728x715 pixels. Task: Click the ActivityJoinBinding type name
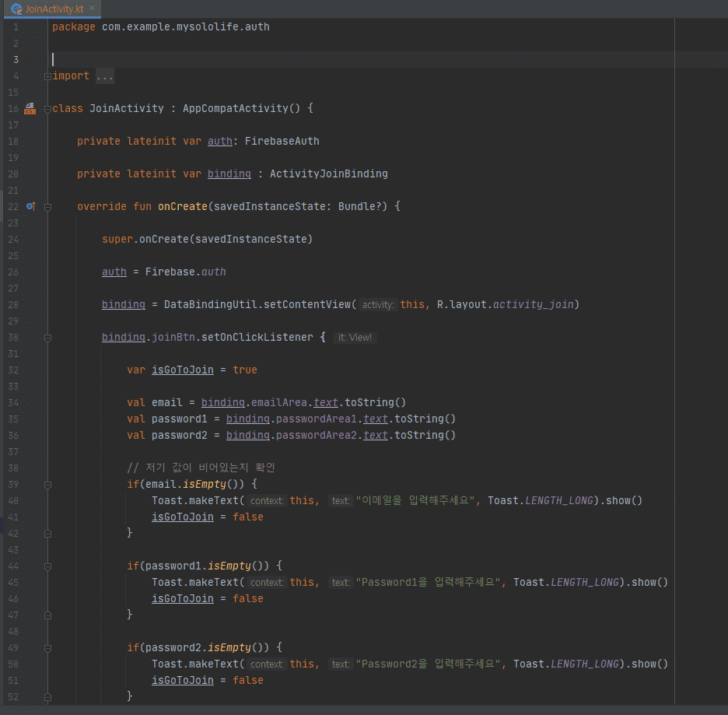tap(328, 174)
